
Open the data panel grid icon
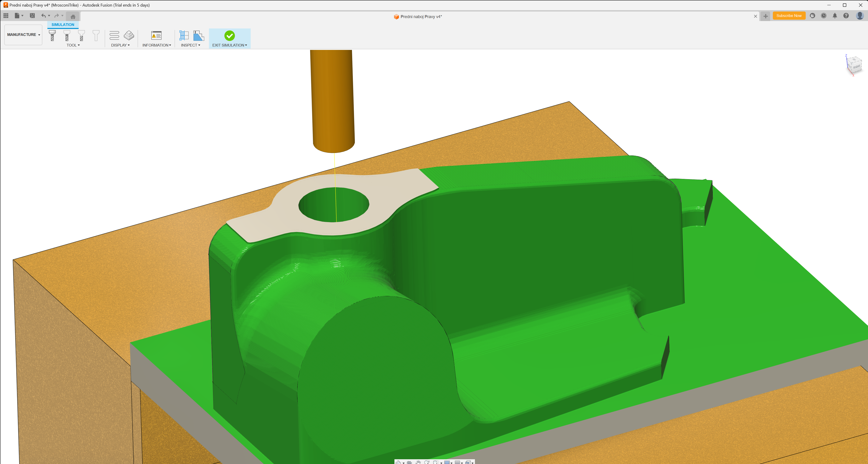[x=6, y=16]
